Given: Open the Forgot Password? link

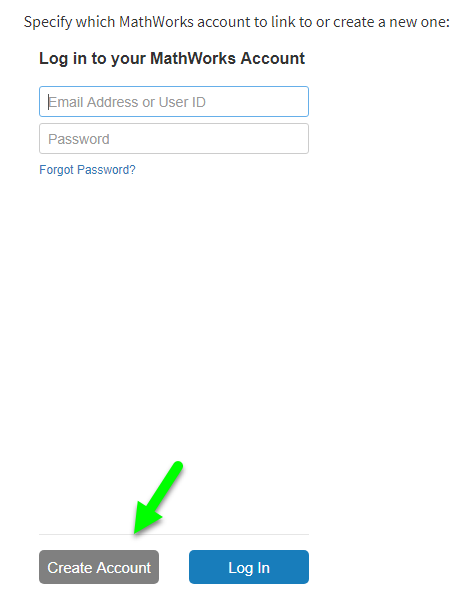Looking at the screenshot, I should click(87, 170).
